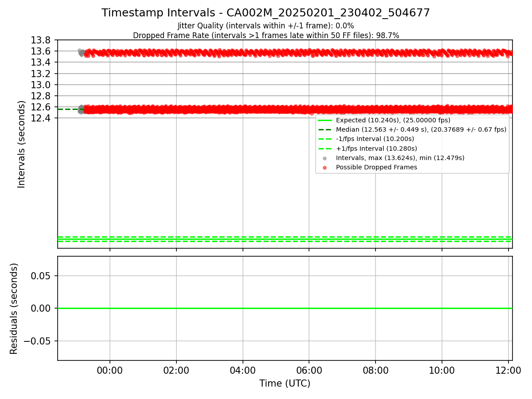
Task: Click the '13.6' y-axis tick label
Action: (x=40, y=51)
